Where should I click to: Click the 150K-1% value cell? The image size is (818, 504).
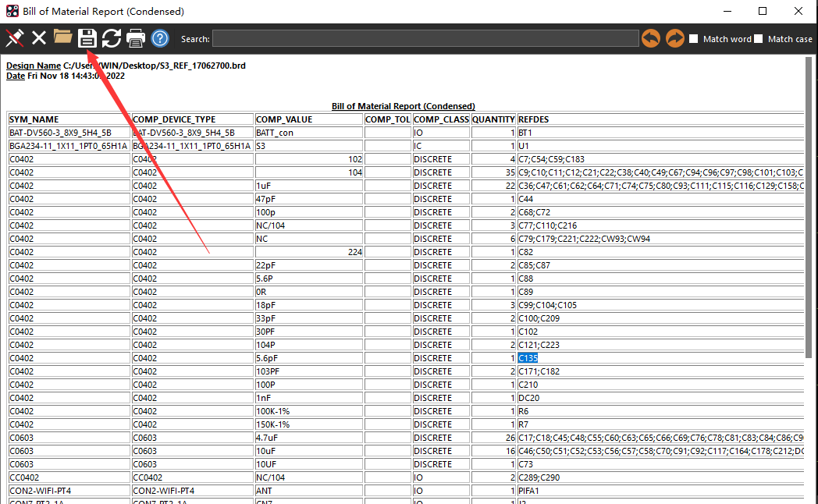coord(309,424)
